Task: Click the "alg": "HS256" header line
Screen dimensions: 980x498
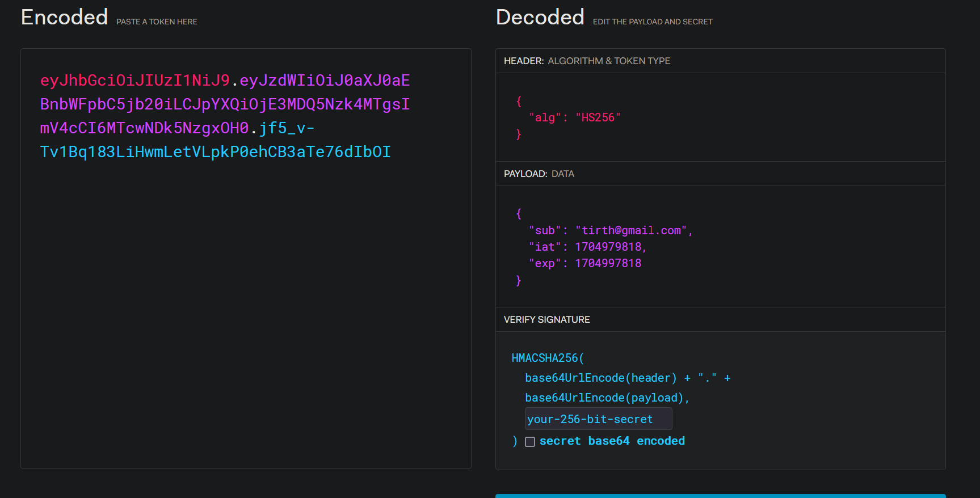Action: [575, 117]
